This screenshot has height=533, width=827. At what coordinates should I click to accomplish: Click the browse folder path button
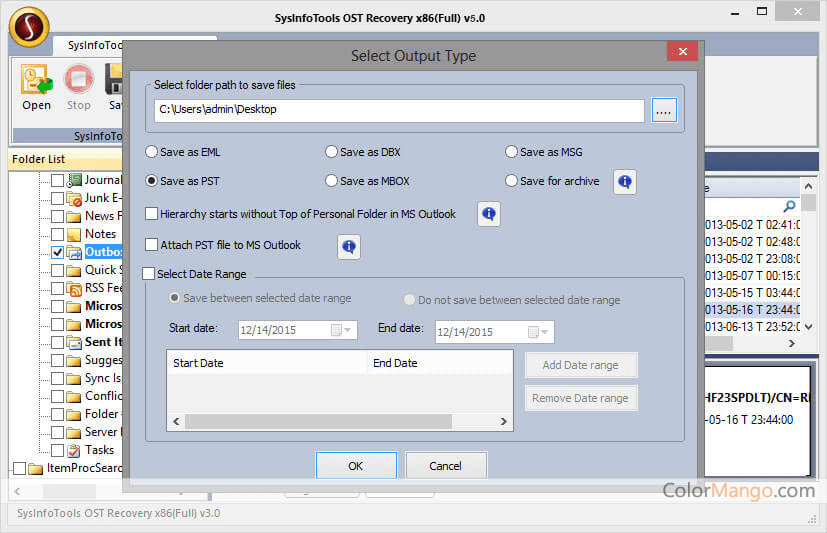pyautogui.click(x=664, y=110)
